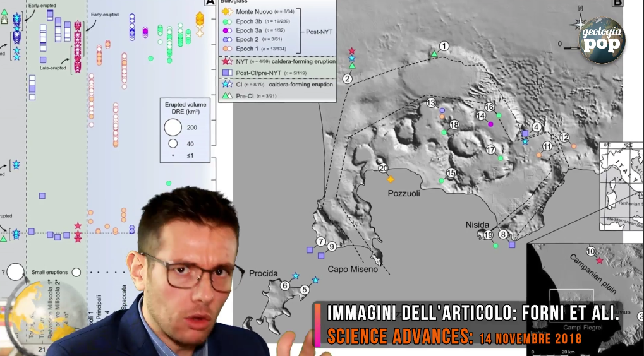644x356 pixels.
Task: Click the geologia pop channel logo
Action: [x=602, y=40]
